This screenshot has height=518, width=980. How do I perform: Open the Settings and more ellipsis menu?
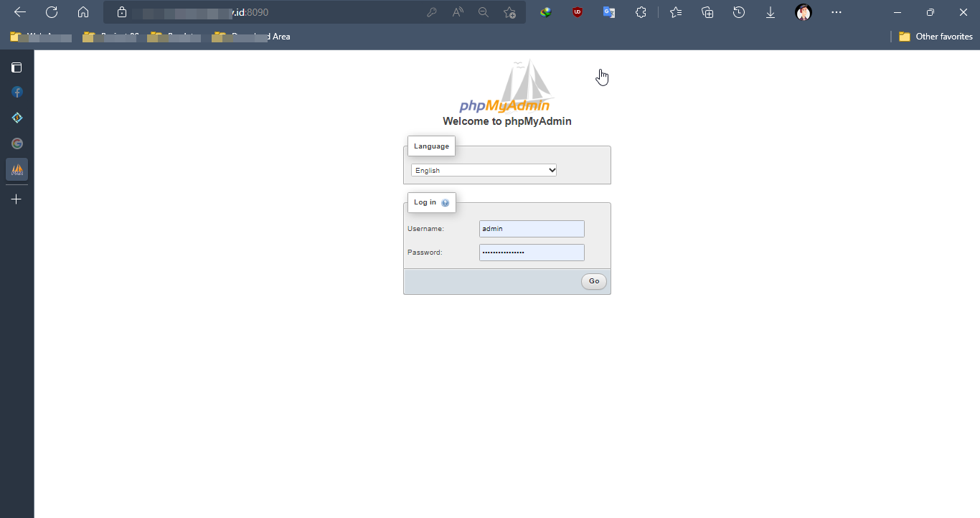(837, 12)
